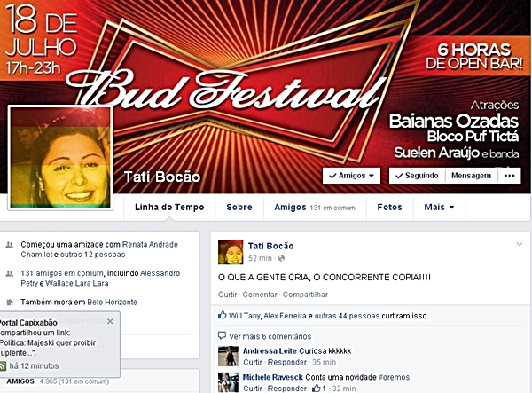Screen dimensions: 532x393
Task: Open the post options chevron on Tati's post
Action: pos(519,244)
